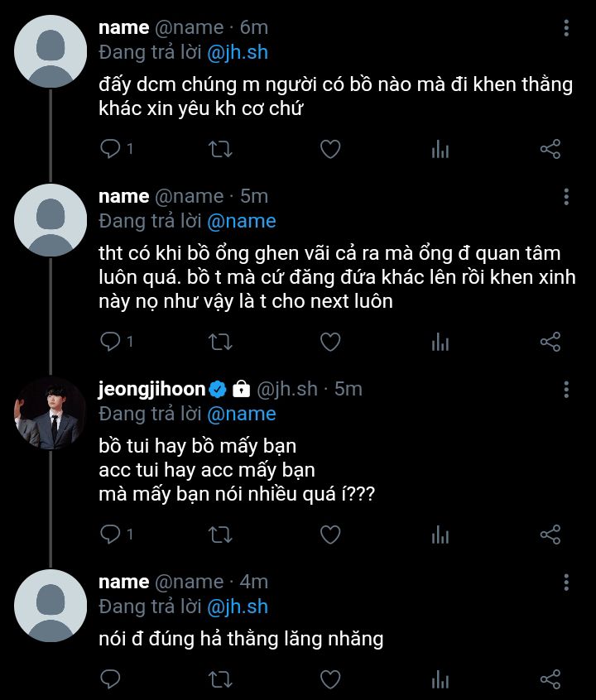596x700 pixels.
Task: Share the first tweet
Action: pos(550,149)
